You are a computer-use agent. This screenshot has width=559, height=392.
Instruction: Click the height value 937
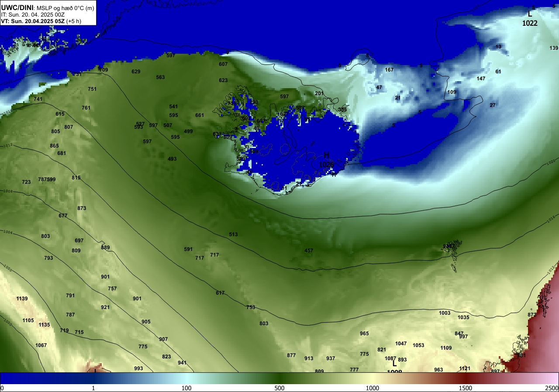click(331, 358)
